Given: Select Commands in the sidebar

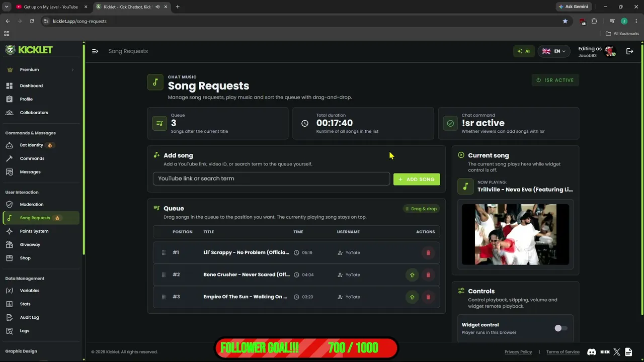Looking at the screenshot, I should click(x=40, y=159).
